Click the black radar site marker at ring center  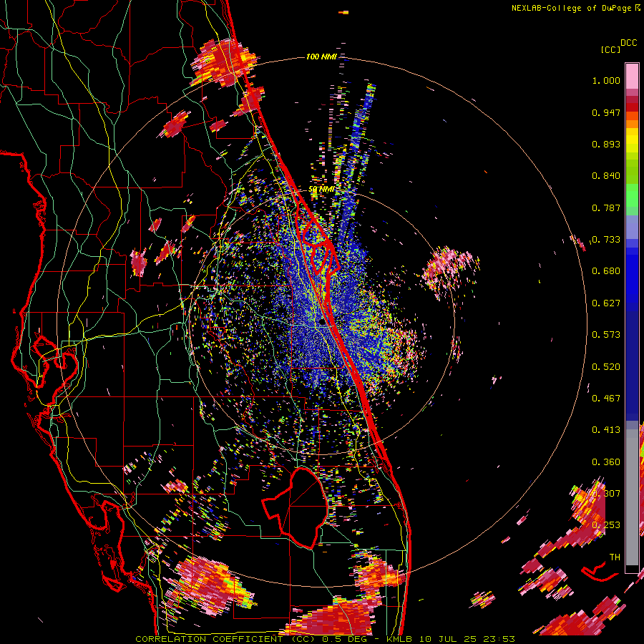(323, 323)
